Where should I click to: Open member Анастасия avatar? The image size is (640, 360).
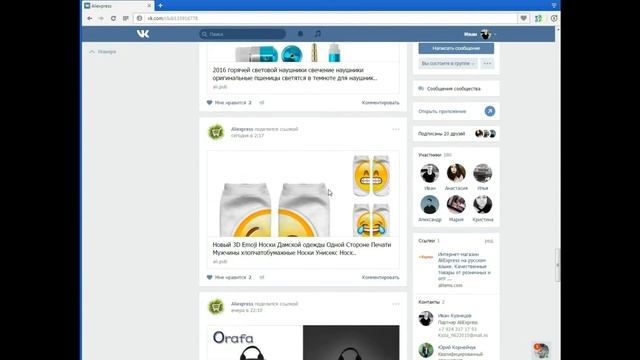[456, 173]
